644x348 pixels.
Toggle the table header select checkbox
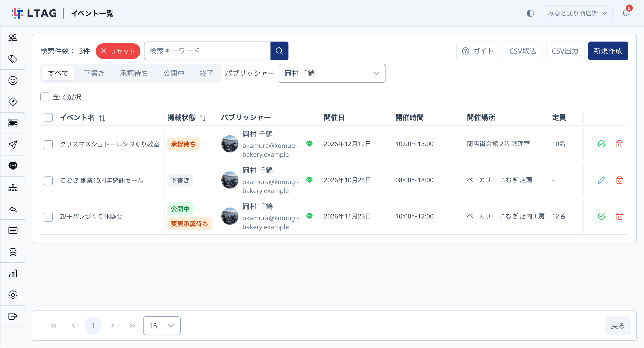(48, 117)
